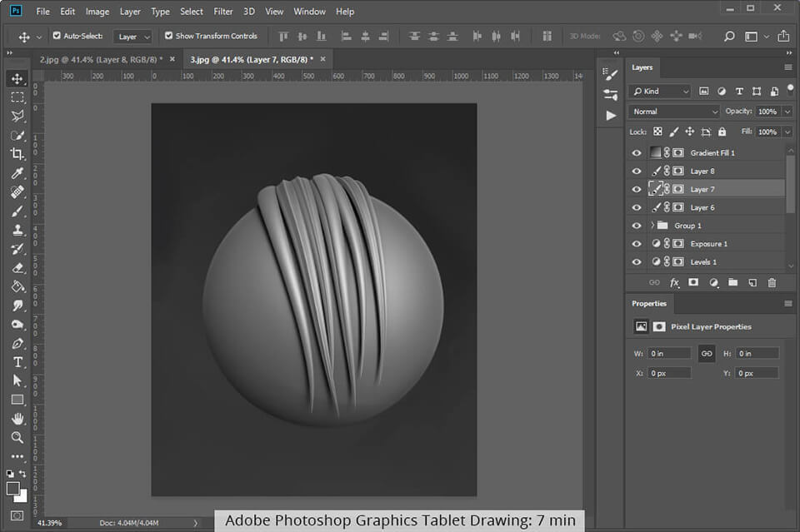This screenshot has height=532, width=800.
Task: Uncheck Show Transform Controls
Action: tap(169, 36)
